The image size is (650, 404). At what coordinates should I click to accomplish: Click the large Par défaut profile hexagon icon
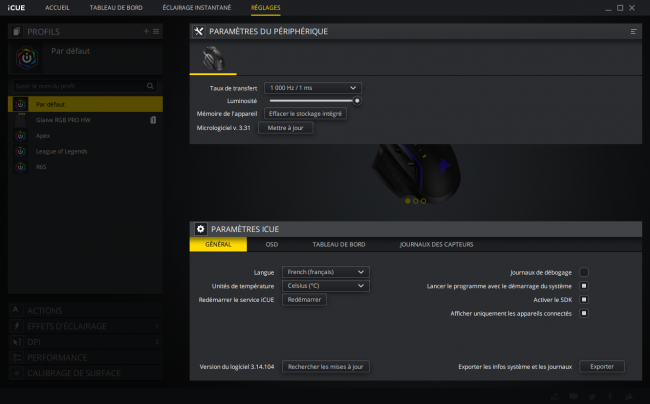[x=27, y=58]
